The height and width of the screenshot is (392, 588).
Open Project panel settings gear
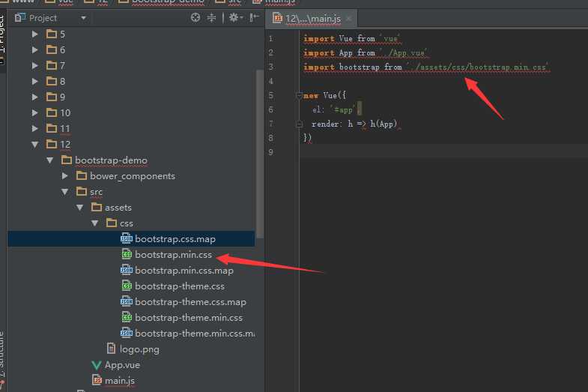click(236, 18)
